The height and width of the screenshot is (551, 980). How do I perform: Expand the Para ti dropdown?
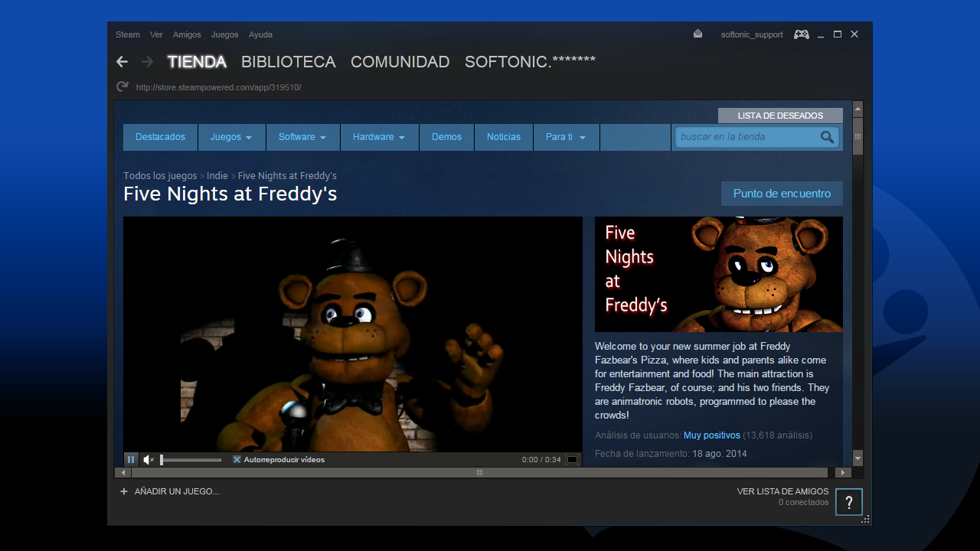(x=566, y=137)
